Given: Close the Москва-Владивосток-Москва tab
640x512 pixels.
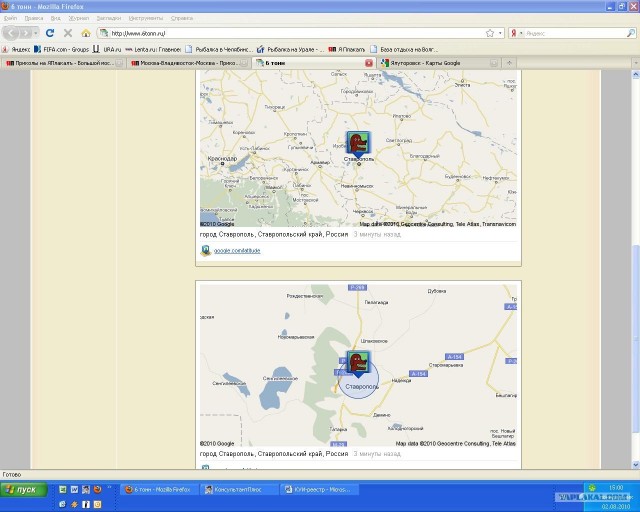Looking at the screenshot, I should [x=244, y=63].
